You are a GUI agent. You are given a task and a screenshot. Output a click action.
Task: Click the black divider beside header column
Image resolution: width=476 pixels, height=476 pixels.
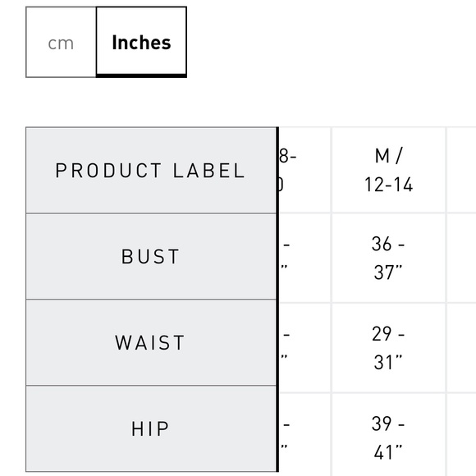(x=277, y=300)
